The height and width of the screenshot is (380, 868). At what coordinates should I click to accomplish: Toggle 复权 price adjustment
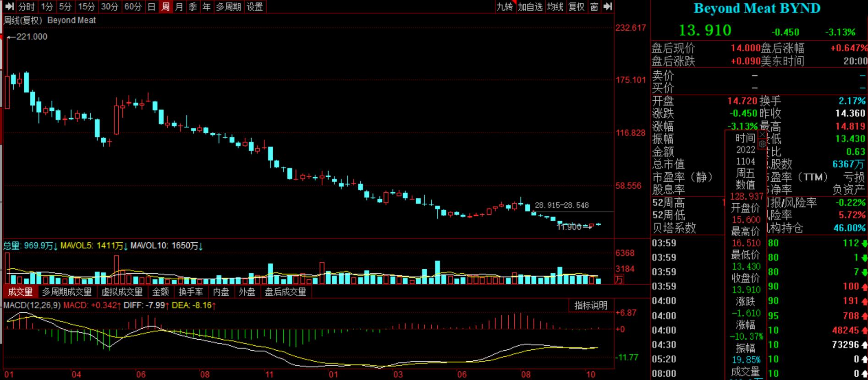tap(577, 6)
